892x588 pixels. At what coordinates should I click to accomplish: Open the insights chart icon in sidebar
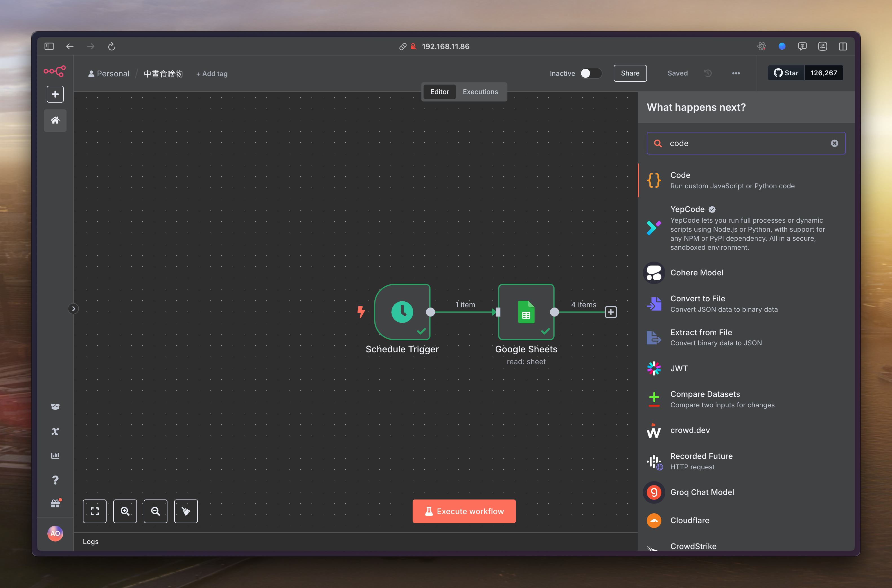tap(55, 456)
